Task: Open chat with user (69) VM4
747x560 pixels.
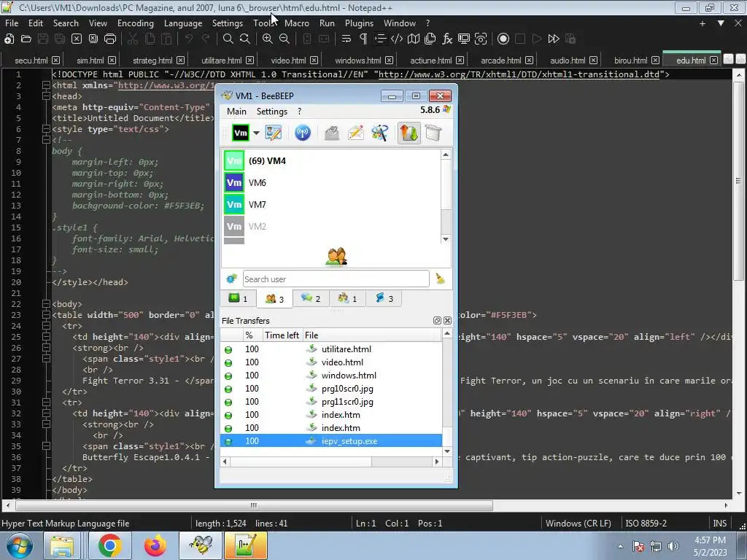Action: coord(332,161)
